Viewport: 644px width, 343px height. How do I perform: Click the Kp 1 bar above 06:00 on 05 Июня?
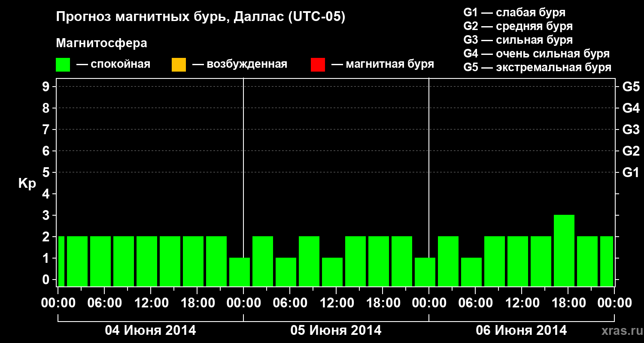(286, 272)
